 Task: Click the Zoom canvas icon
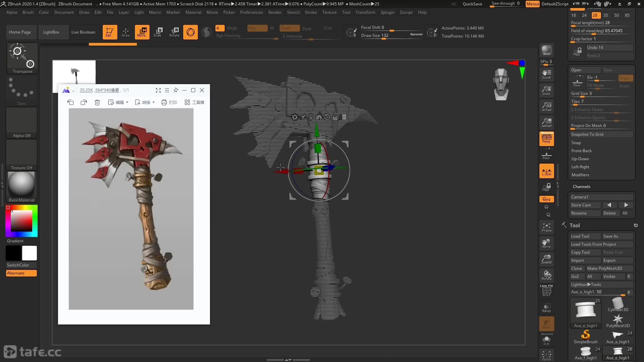(546, 90)
